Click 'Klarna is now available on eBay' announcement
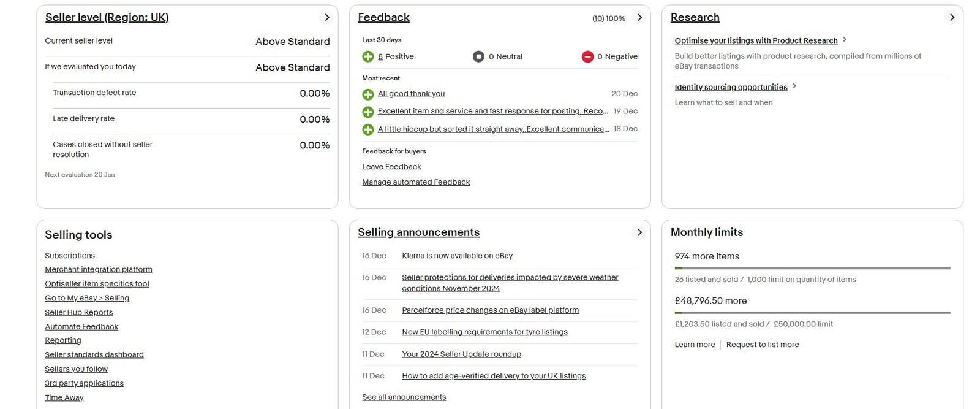 click(x=457, y=256)
